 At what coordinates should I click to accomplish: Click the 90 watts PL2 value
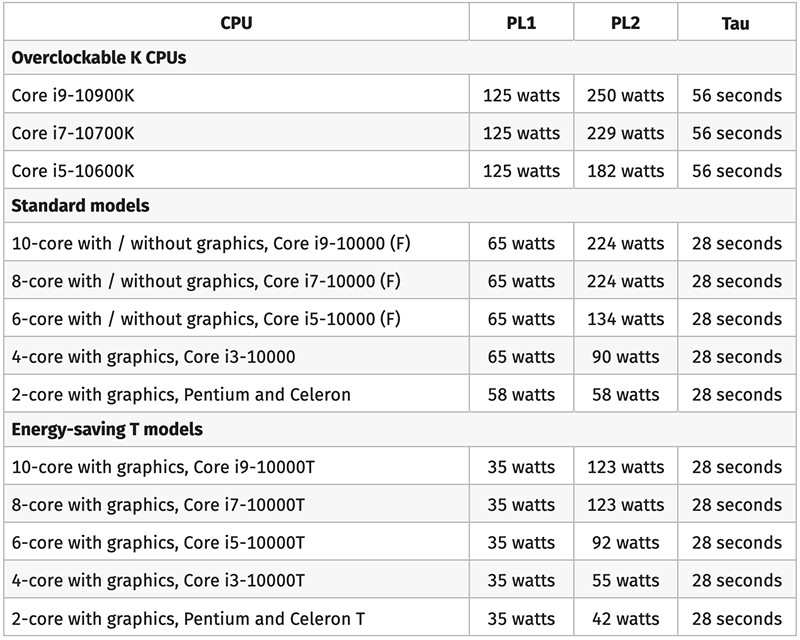[625, 357]
